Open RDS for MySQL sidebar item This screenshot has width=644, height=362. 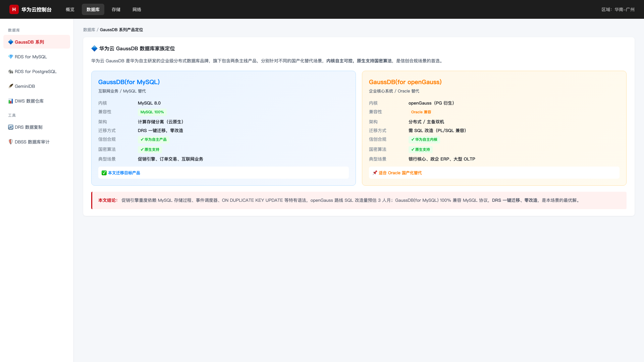click(37, 57)
